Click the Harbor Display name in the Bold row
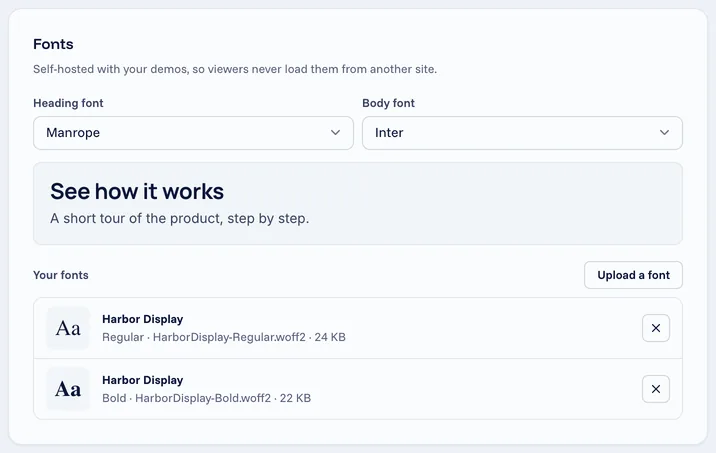The image size is (716, 453). 142,380
